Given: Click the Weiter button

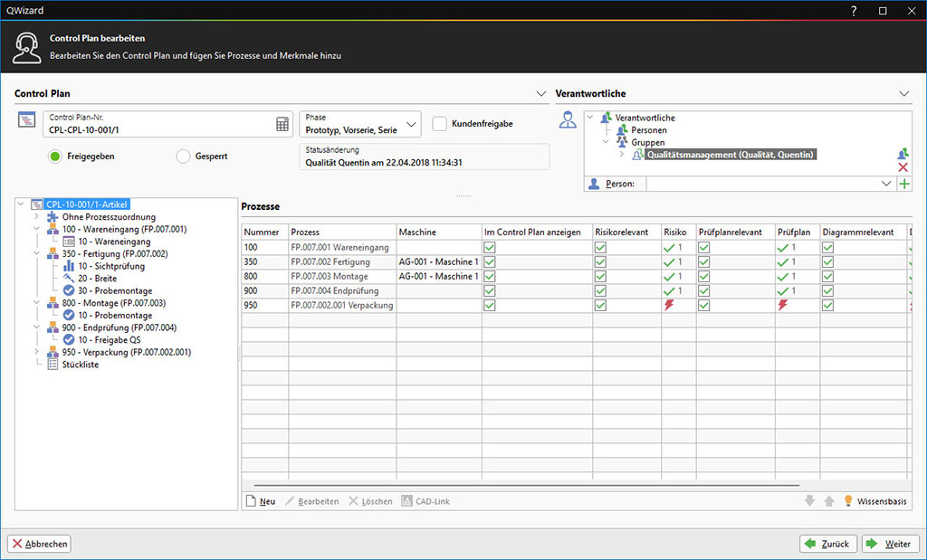Looking at the screenshot, I should [890, 544].
